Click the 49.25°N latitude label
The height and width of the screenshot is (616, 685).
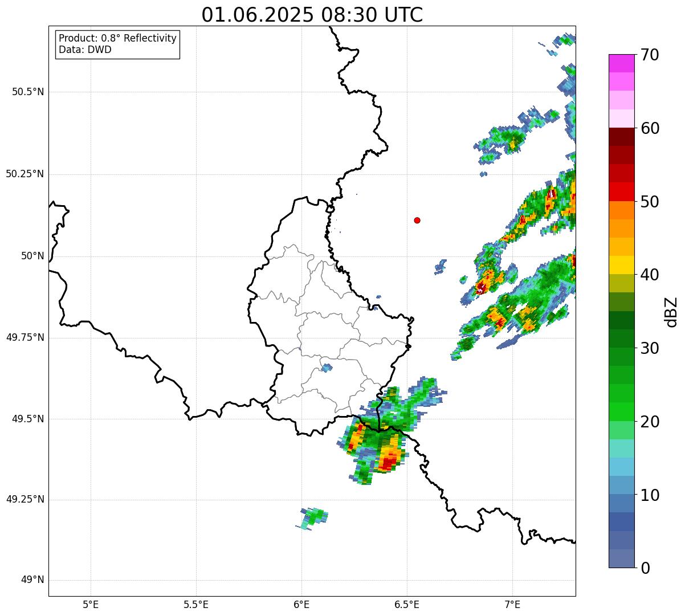tap(25, 500)
